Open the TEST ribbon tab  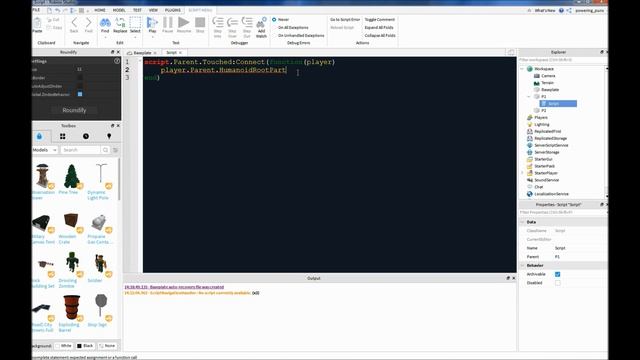(137, 10)
